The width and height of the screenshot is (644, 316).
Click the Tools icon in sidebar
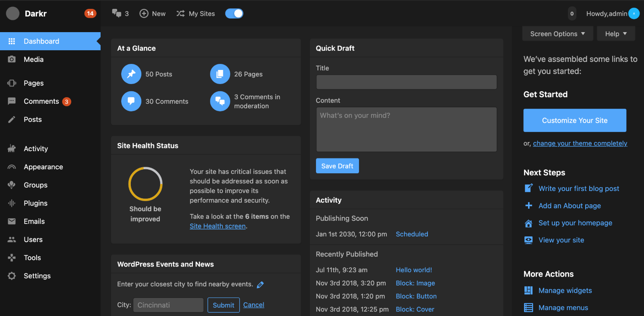(12, 258)
